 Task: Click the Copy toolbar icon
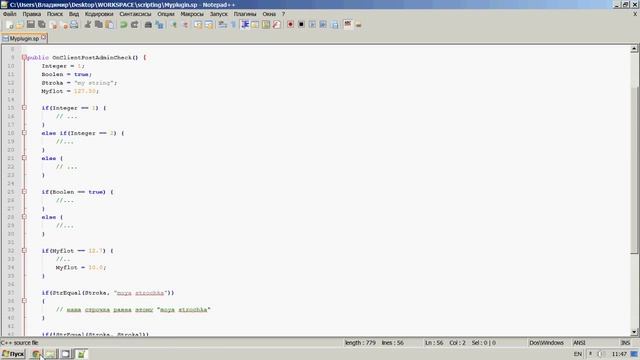[x=98, y=24]
